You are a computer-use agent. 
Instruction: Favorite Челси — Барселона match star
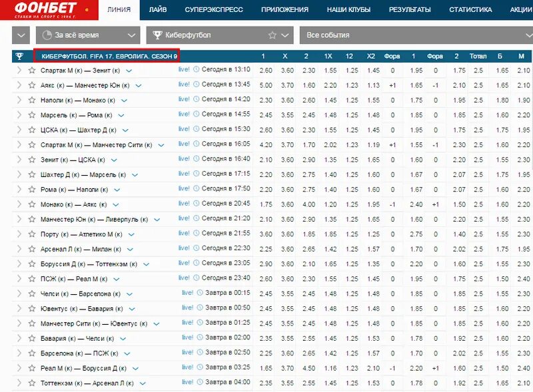32,294
